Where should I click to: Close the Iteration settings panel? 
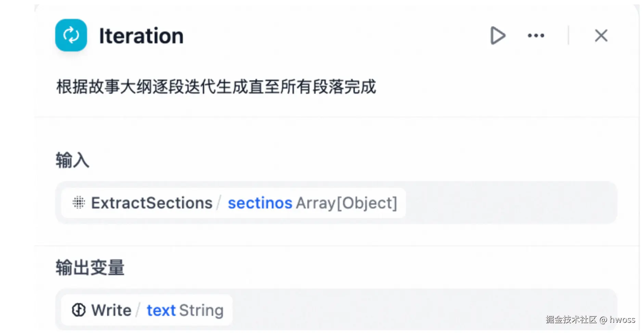click(601, 36)
